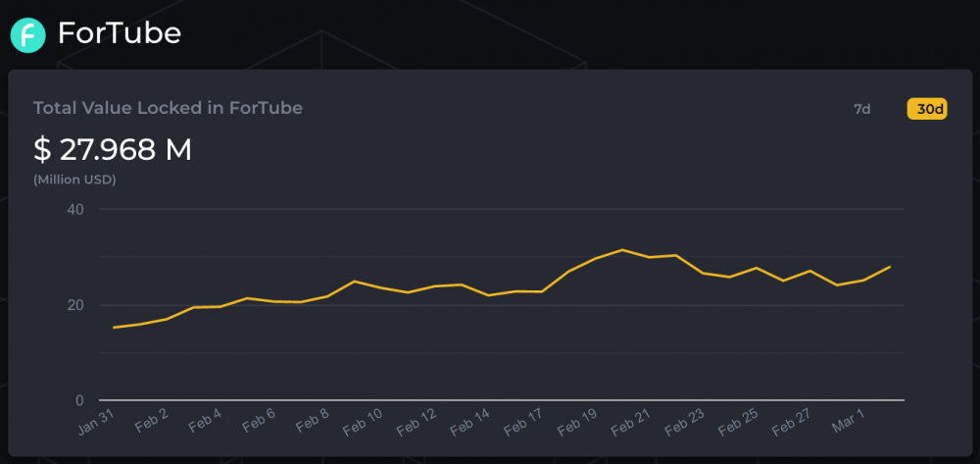
Task: Click the Feb 4 axis label
Action: click(x=206, y=422)
